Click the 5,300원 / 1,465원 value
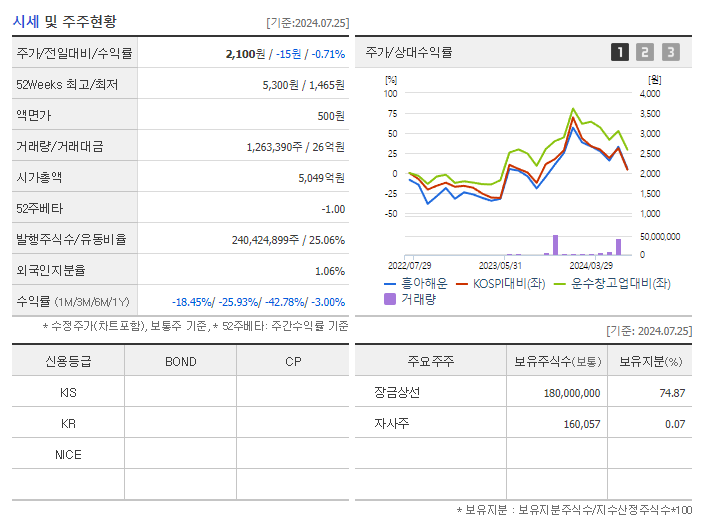 click(304, 85)
